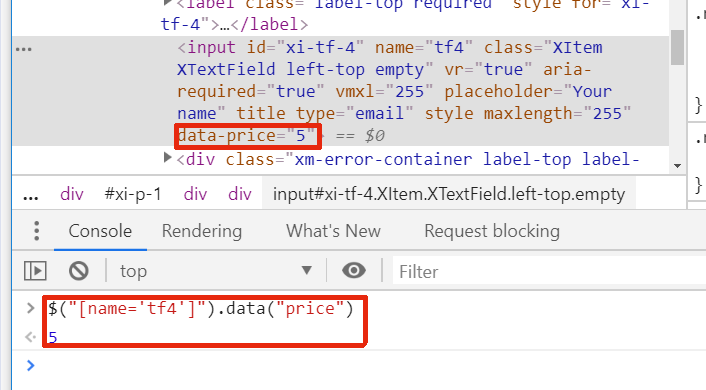Open the top JavaScript context dropdown
Image resolution: width=706 pixels, height=390 pixels.
point(216,271)
